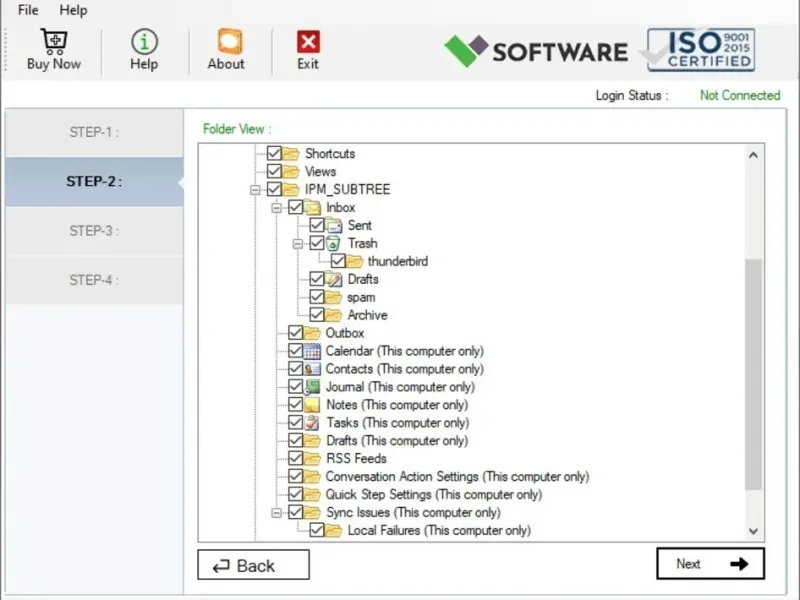Screen dimensions: 800x600
Task: Click the folder view scroll up arrow
Action: pos(753,155)
